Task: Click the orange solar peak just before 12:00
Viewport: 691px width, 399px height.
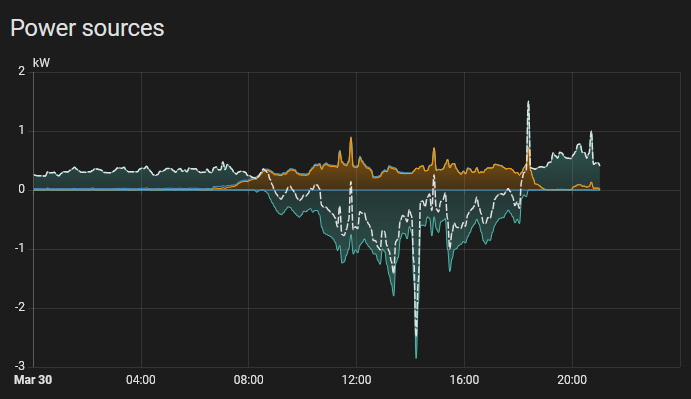Action: pyautogui.click(x=351, y=139)
